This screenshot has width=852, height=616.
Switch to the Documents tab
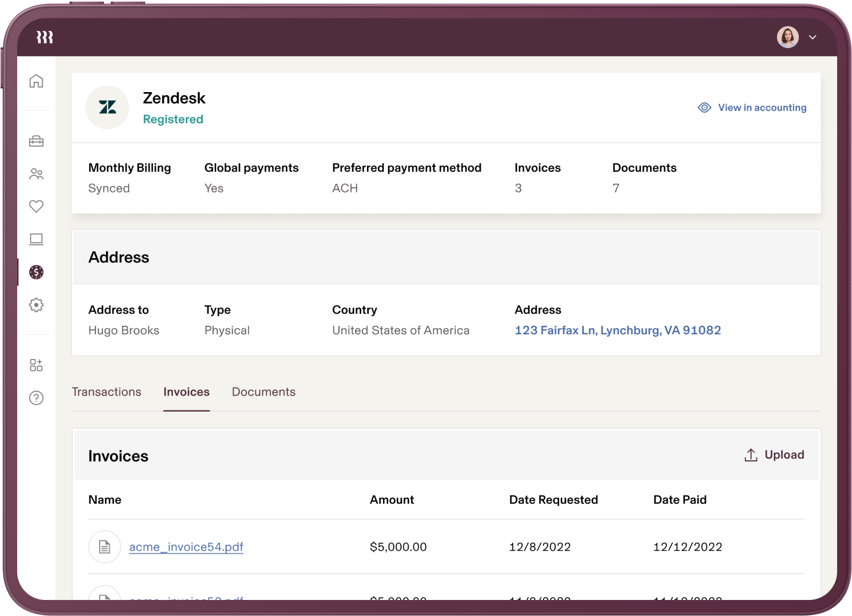coord(264,392)
